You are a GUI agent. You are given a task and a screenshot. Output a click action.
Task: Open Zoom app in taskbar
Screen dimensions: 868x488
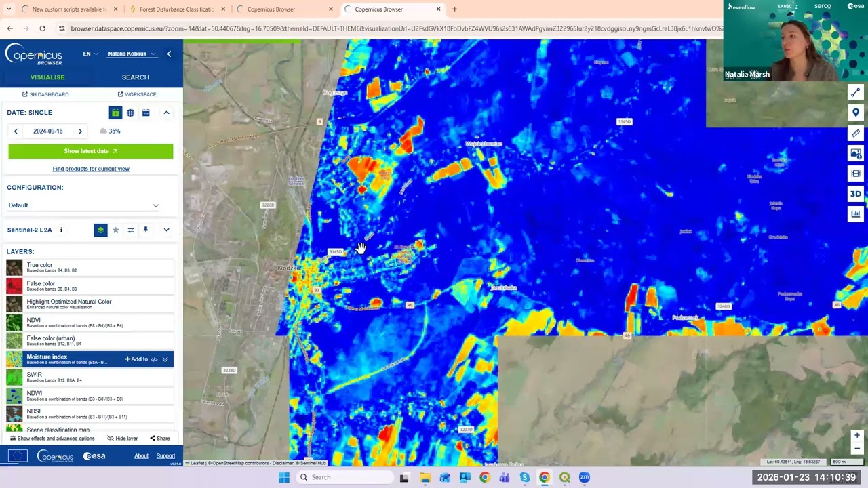point(584,477)
